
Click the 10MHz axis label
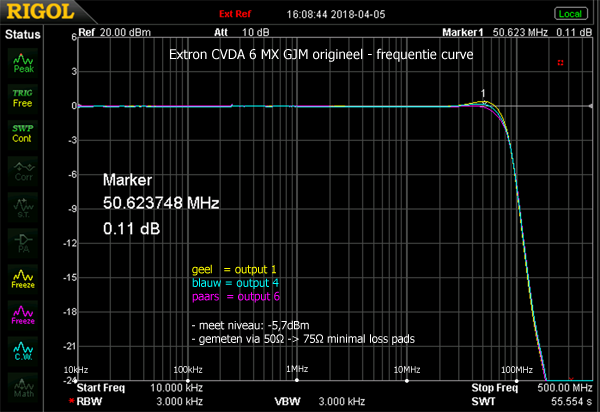tap(407, 370)
